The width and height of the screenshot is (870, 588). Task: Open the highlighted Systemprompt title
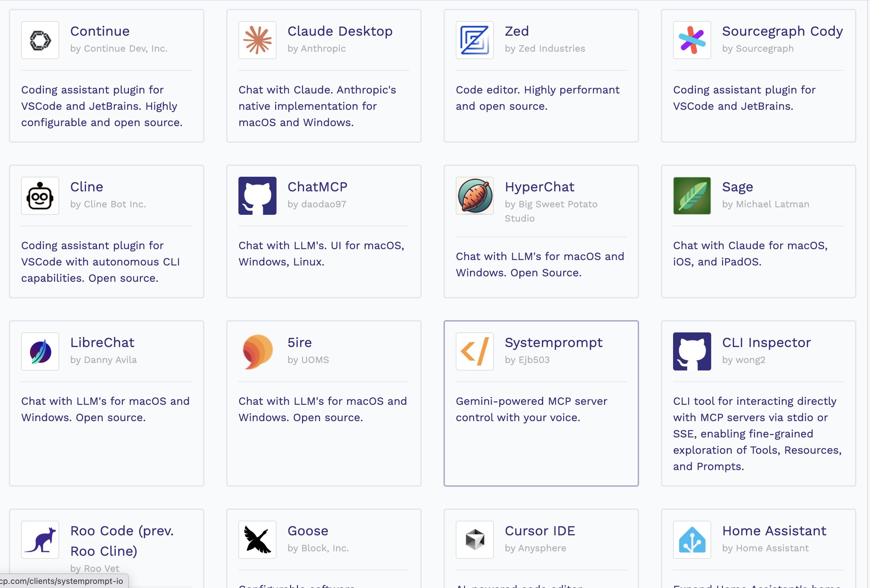(x=553, y=342)
